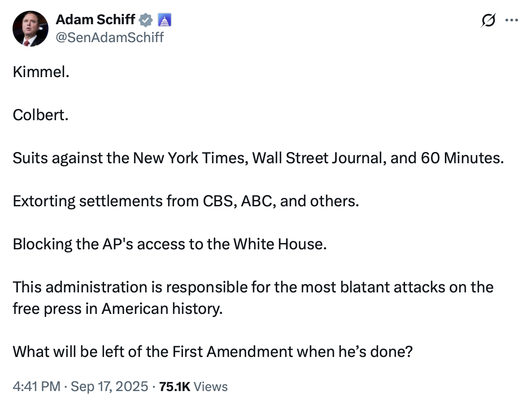This screenshot has height=409, width=532.
Task: Click the Grok explain-post icon
Action: 488,20
